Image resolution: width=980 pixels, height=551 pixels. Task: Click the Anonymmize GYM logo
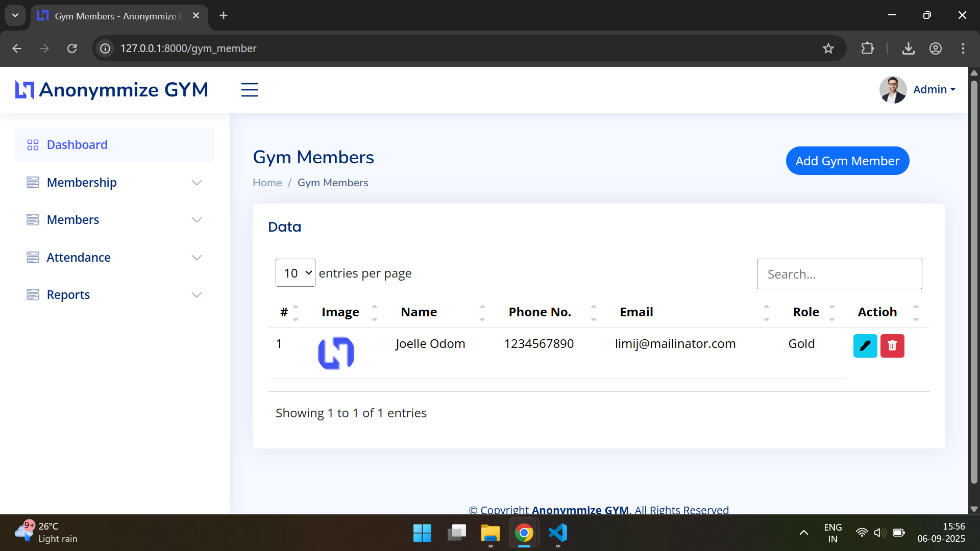[x=112, y=90]
